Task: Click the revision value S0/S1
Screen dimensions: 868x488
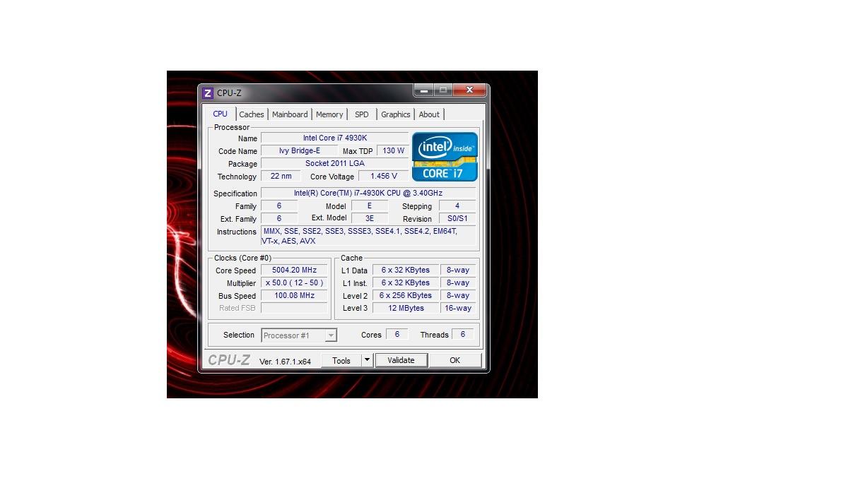Action: [x=457, y=219]
